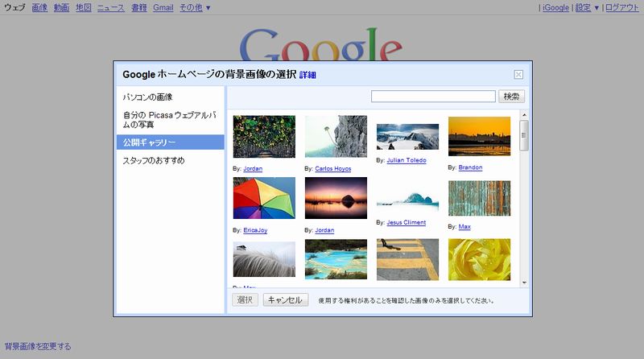Open 動画 in the top navigation bar

click(61, 7)
